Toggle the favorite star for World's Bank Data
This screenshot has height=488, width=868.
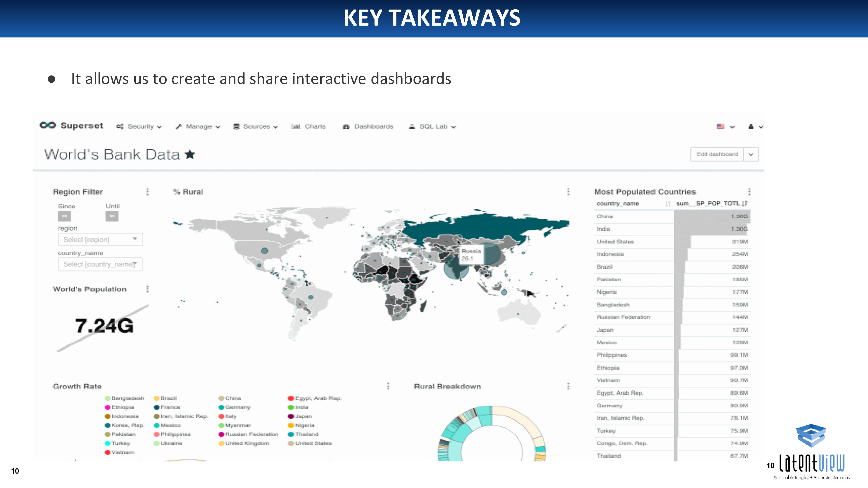click(x=190, y=154)
